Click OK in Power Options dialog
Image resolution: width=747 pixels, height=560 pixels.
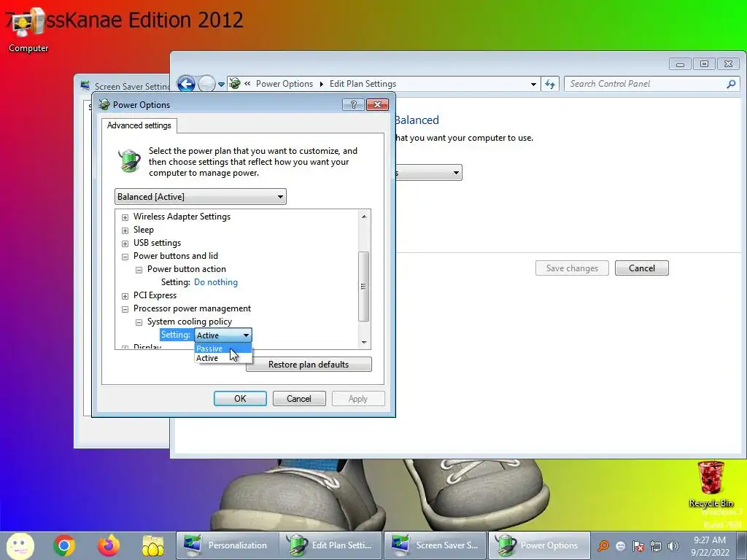[x=240, y=399]
